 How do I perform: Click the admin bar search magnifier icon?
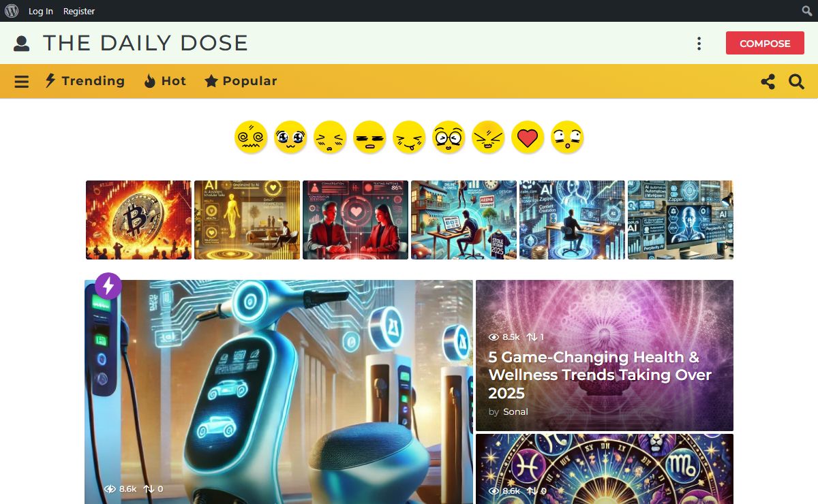point(806,11)
